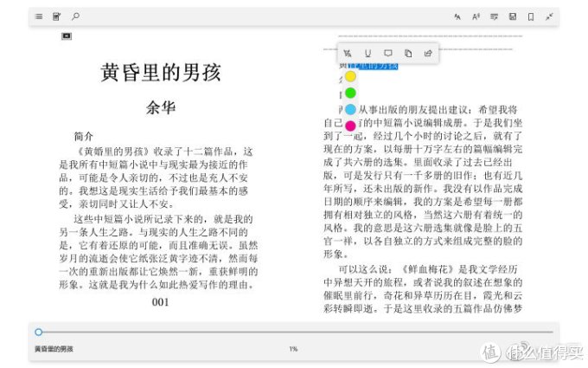Underline the selected text
588x368 pixels.
[x=367, y=54]
